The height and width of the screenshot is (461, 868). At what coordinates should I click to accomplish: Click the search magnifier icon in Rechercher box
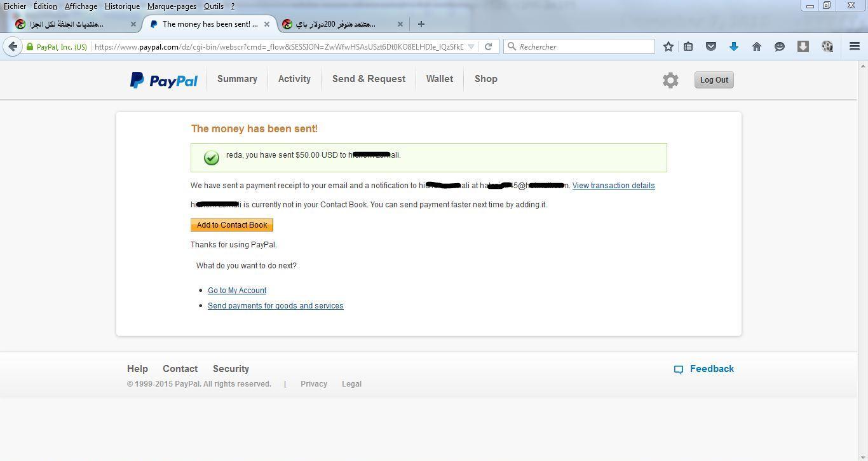[x=512, y=46]
